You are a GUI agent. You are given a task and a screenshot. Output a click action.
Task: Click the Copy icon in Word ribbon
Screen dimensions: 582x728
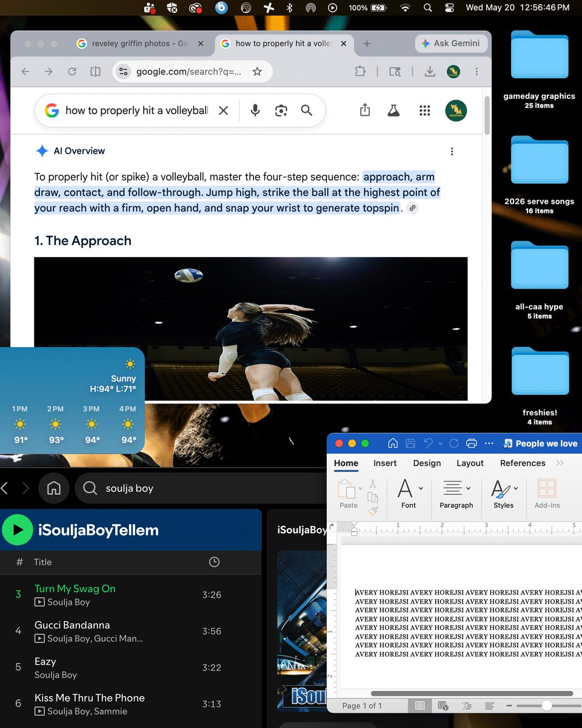pos(372,497)
